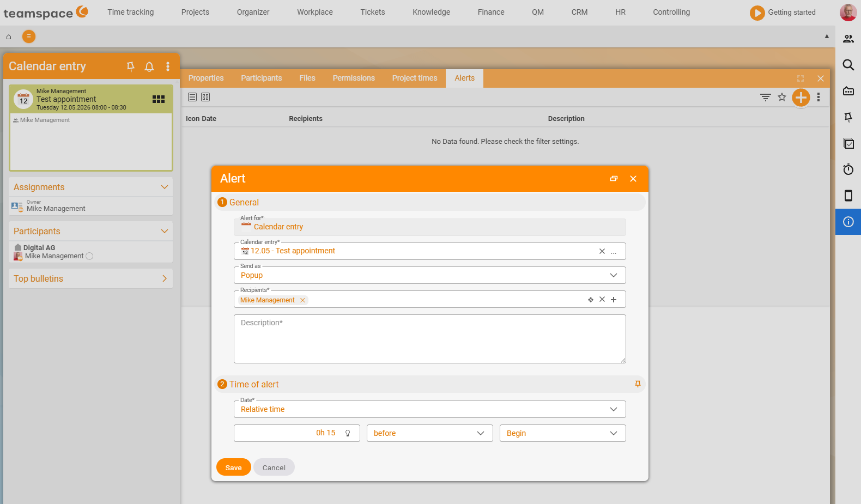Toggle Mike Management participant status circle

(89, 256)
